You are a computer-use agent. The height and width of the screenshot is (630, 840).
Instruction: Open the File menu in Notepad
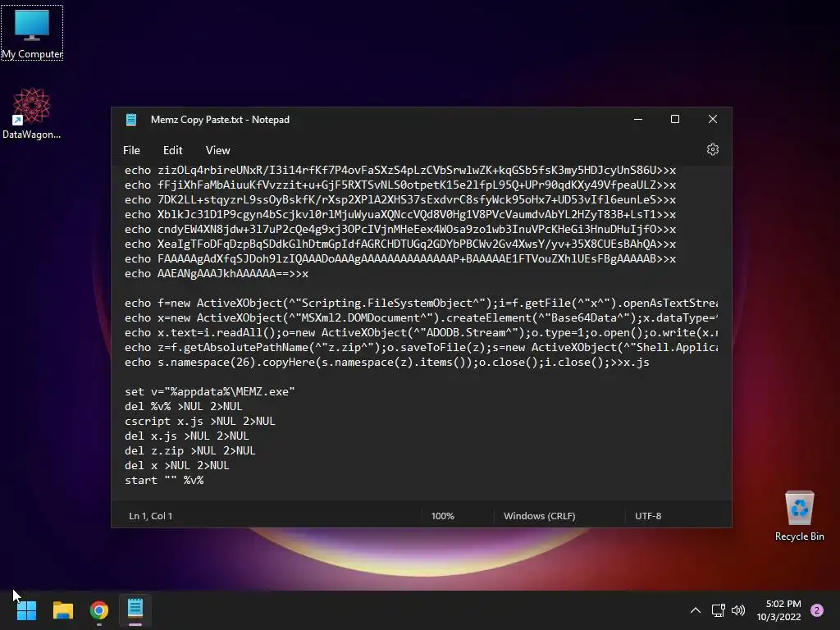(x=131, y=151)
